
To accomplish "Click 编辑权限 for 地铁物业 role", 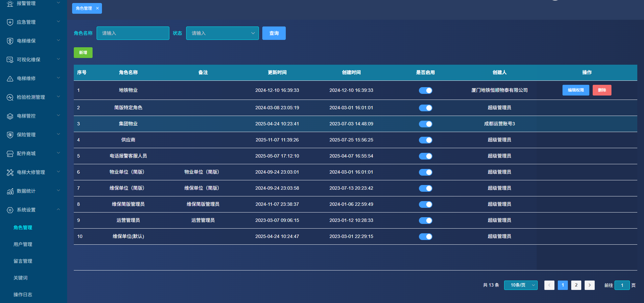I will [x=576, y=90].
